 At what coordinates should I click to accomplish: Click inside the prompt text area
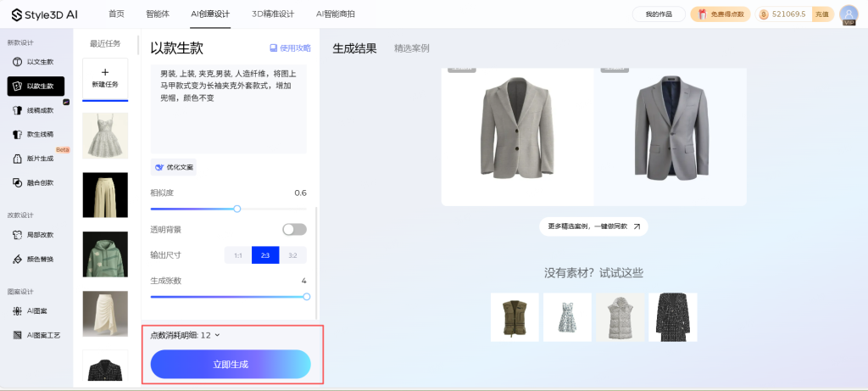pos(229,109)
